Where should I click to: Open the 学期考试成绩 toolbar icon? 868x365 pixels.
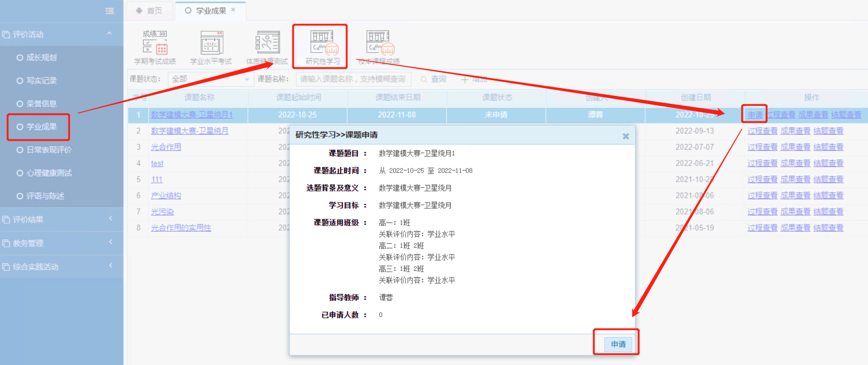[x=155, y=48]
